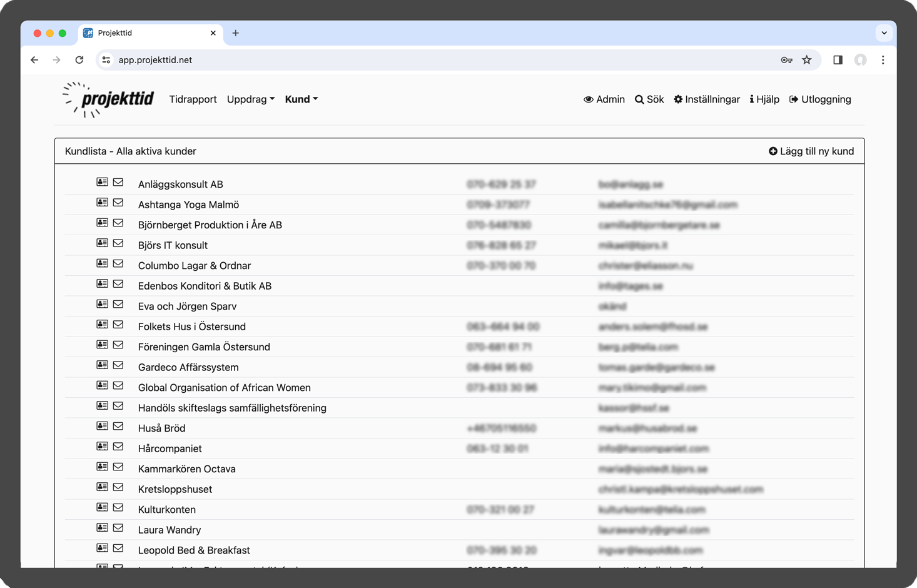Screen dimensions: 917x588
Task: Click envelope icon for Columbo Lagar & Ordnar
Action: click(x=118, y=263)
